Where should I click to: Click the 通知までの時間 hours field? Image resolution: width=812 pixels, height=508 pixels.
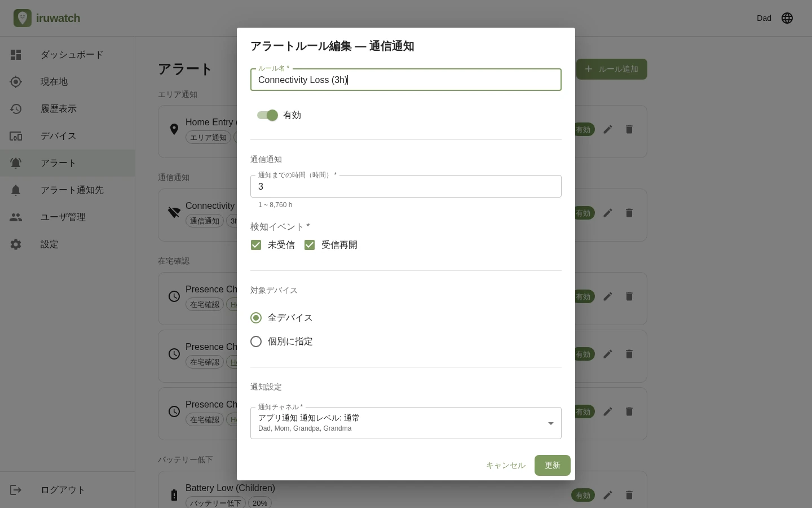[406, 186]
